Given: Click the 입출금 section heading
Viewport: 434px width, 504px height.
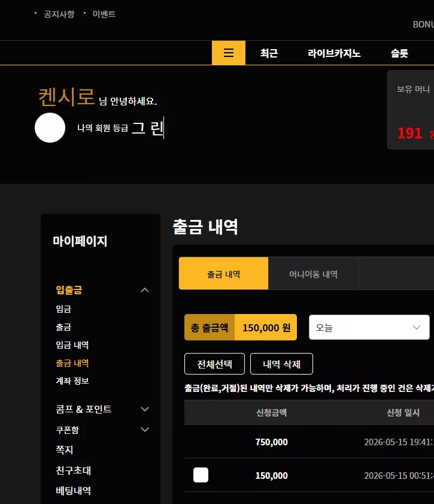Looking at the screenshot, I should (x=69, y=290).
